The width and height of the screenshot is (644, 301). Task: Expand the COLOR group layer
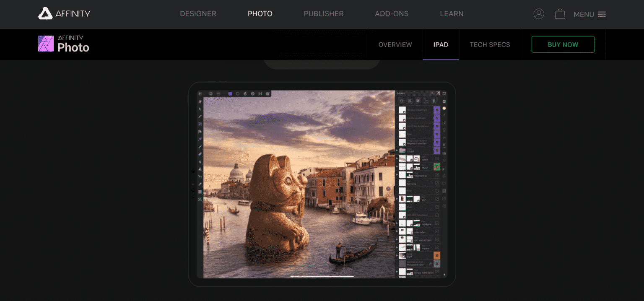tap(397, 150)
